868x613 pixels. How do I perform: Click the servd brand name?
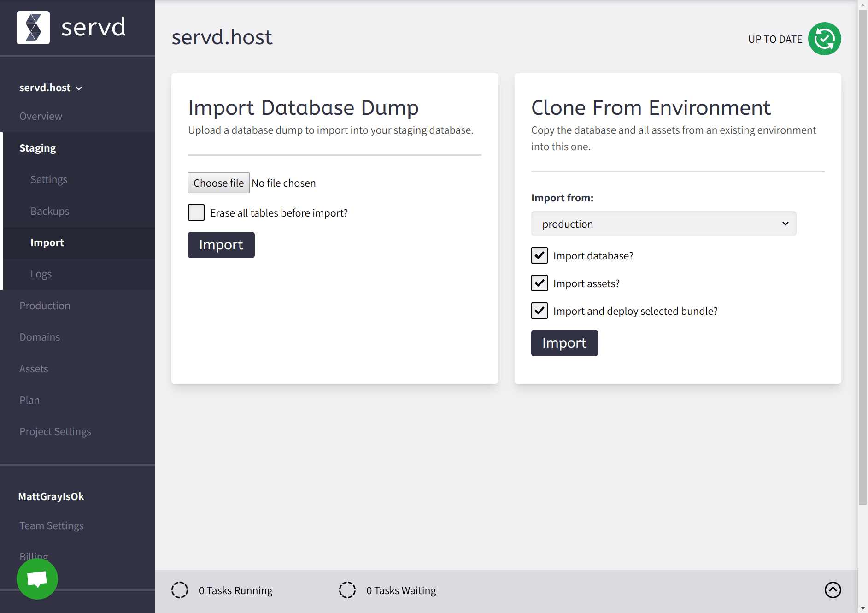pyautogui.click(x=94, y=27)
